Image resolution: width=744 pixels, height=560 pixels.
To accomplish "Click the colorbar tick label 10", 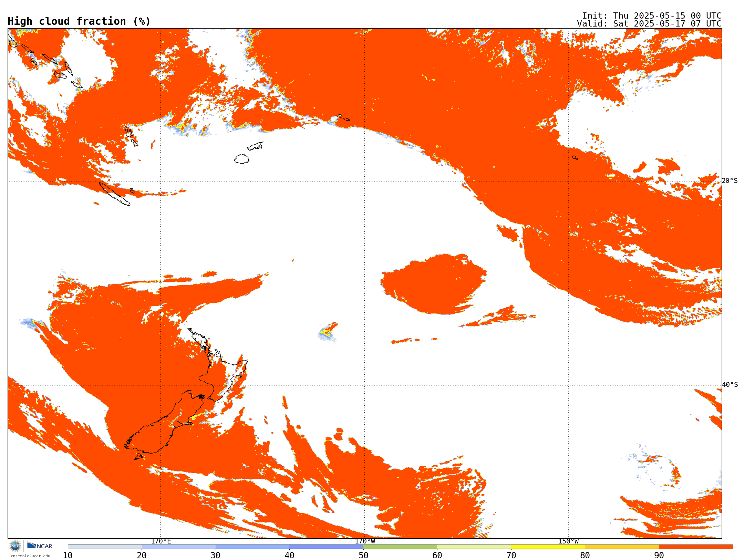I will click(x=68, y=556).
